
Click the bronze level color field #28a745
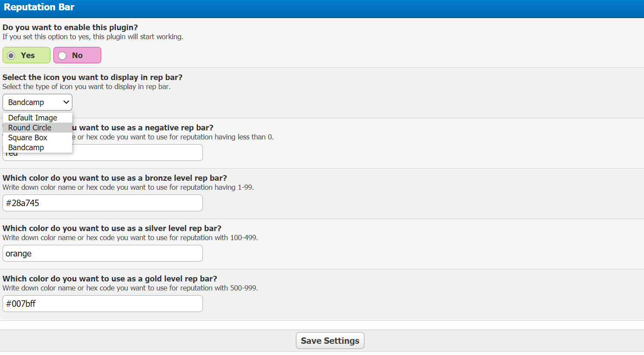coord(103,203)
